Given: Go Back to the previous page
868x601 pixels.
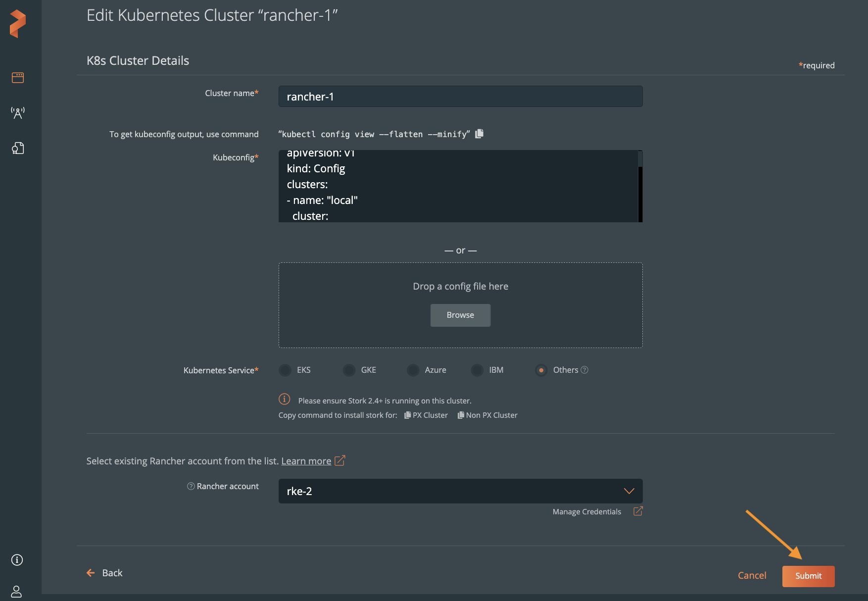Looking at the screenshot, I should pyautogui.click(x=105, y=573).
